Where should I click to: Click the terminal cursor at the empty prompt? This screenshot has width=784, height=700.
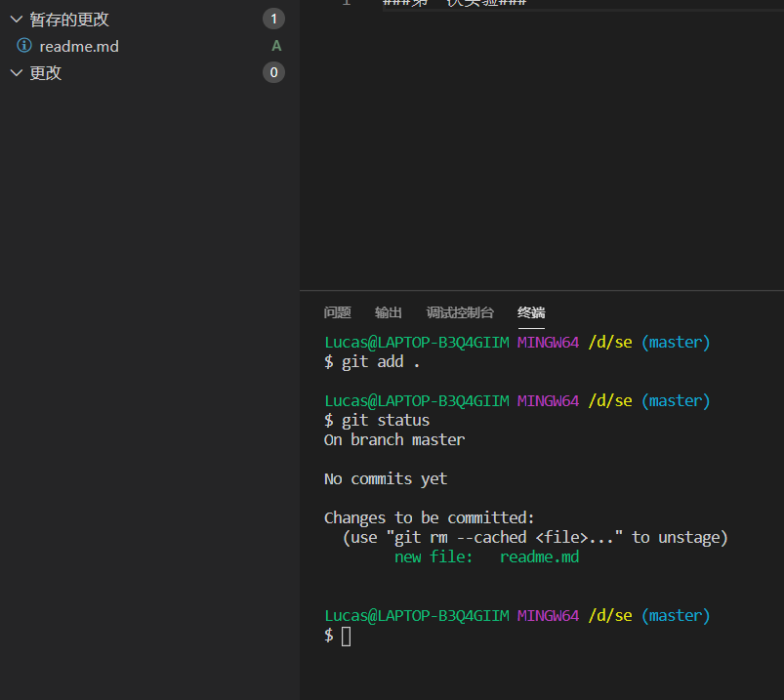tap(346, 636)
